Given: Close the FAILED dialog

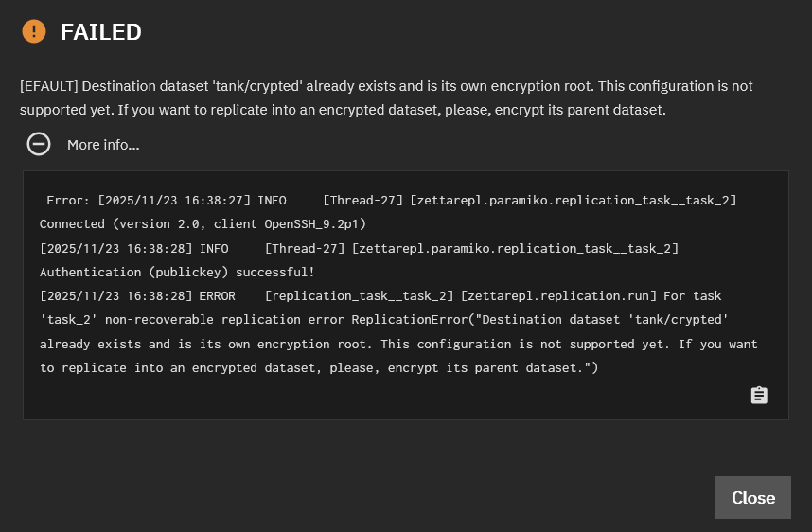Looking at the screenshot, I should 753,497.
